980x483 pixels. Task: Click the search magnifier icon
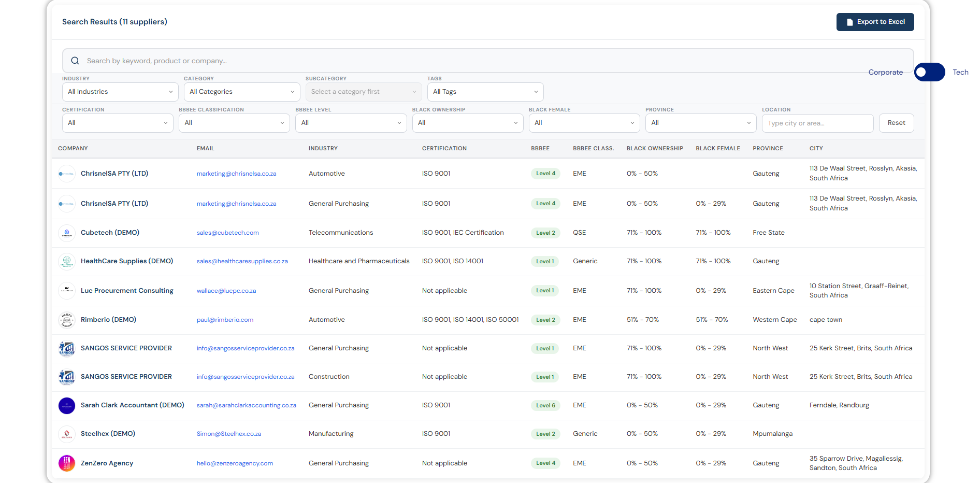coord(75,61)
